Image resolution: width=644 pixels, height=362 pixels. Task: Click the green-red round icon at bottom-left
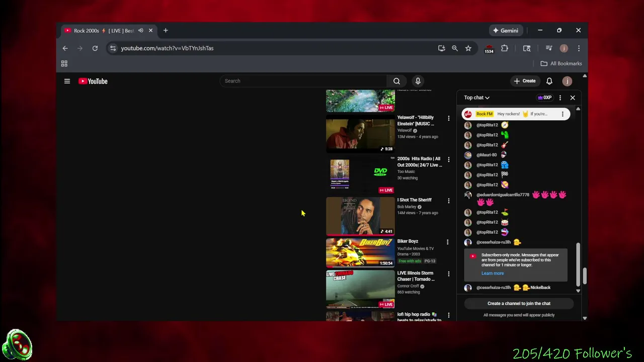[17, 345]
